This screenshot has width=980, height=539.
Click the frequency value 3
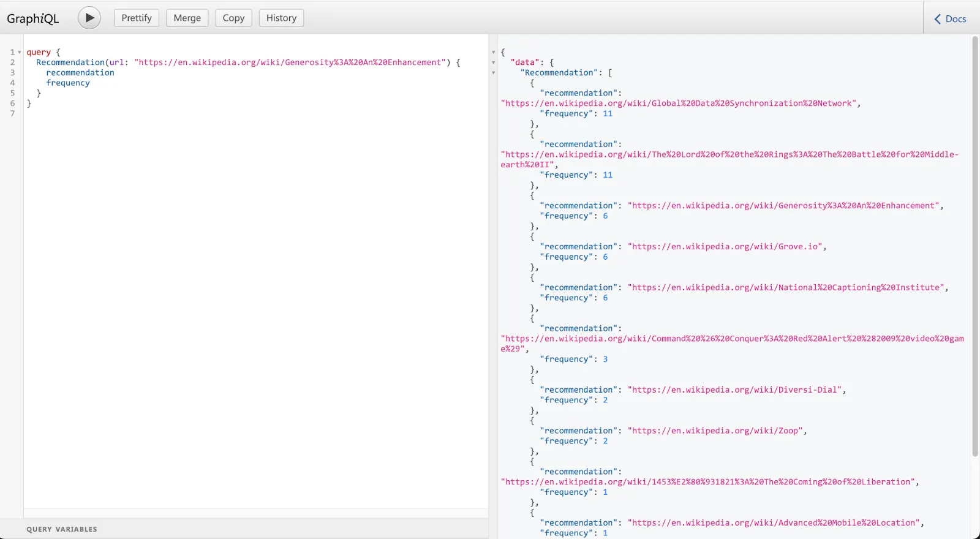605,360
